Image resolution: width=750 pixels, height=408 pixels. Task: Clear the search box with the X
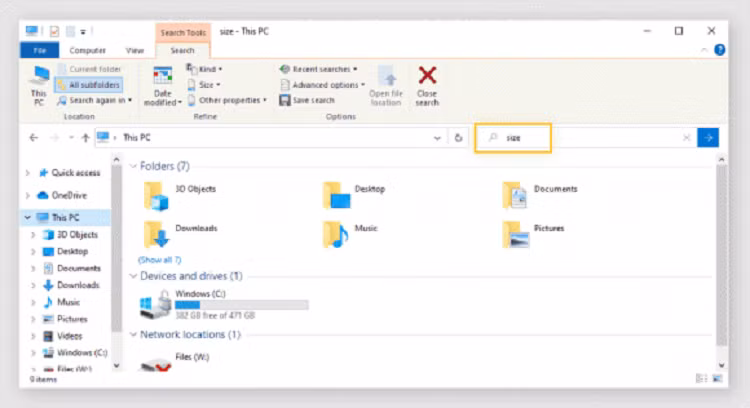686,138
